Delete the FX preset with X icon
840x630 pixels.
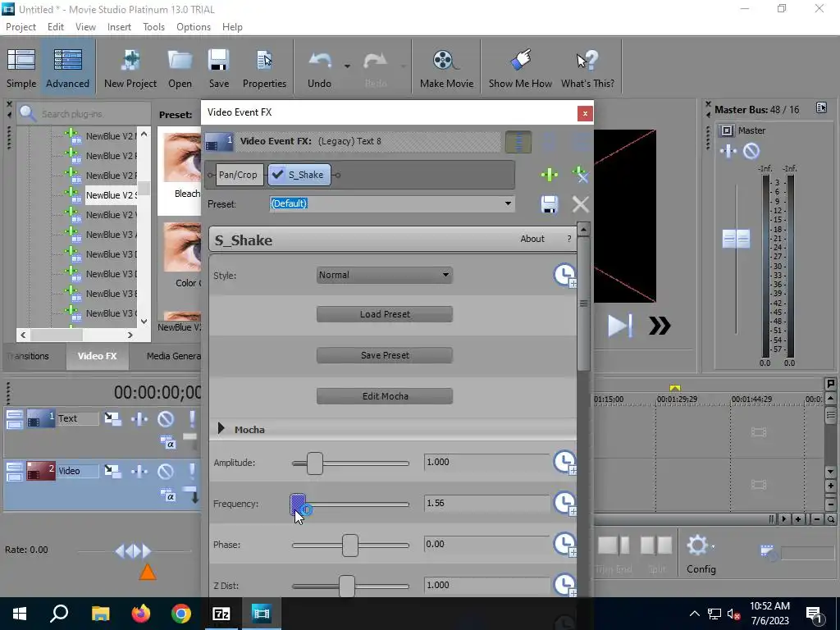(x=580, y=204)
